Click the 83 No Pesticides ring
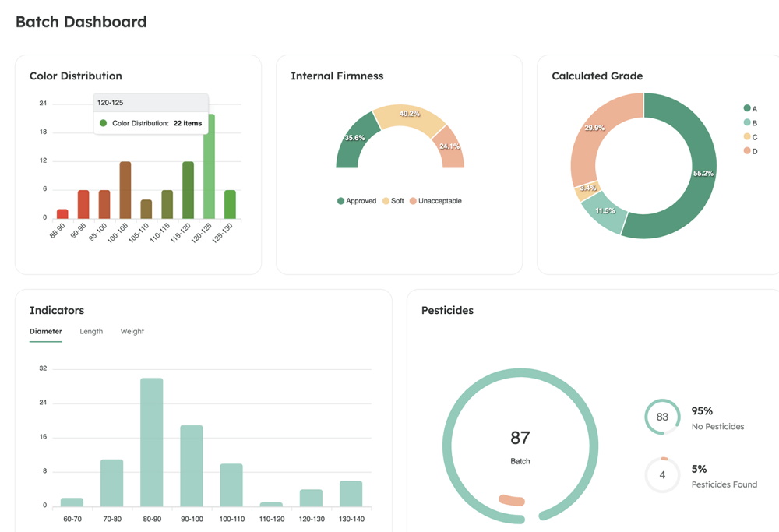The width and height of the screenshot is (779, 532). [x=662, y=417]
